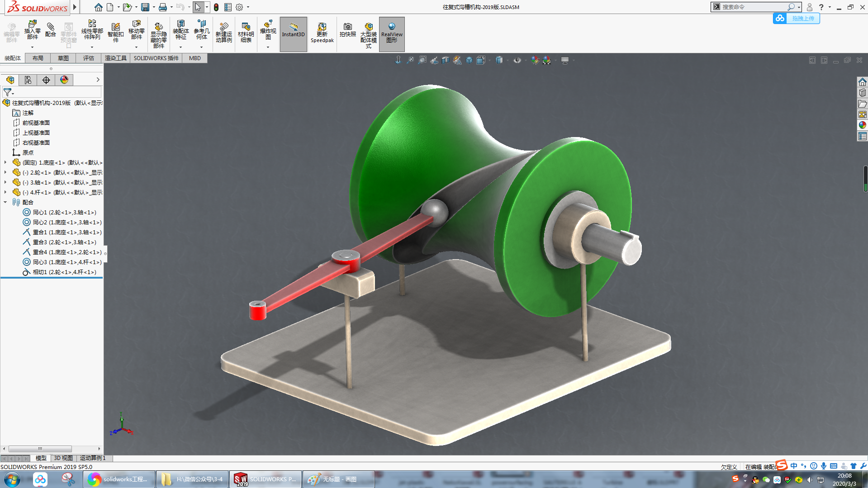Select mate 同心1 (2.轮<1>,3.轴<1>)

pyautogui.click(x=60, y=213)
